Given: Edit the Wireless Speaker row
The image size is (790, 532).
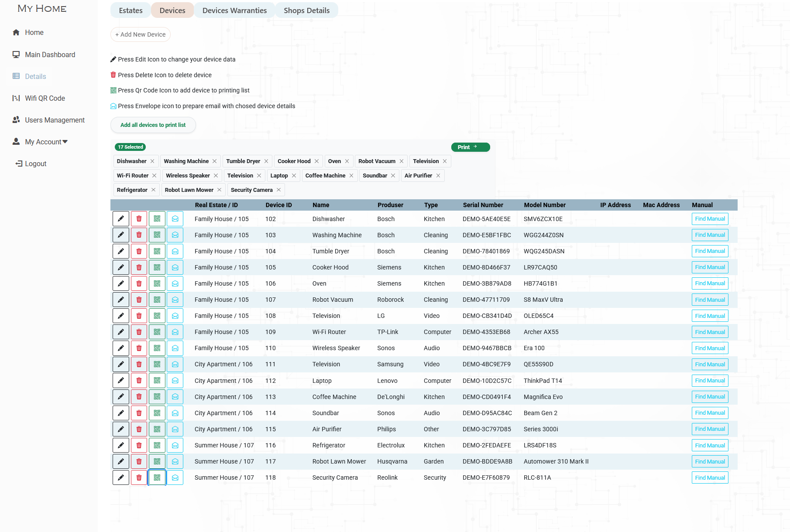Looking at the screenshot, I should (121, 348).
